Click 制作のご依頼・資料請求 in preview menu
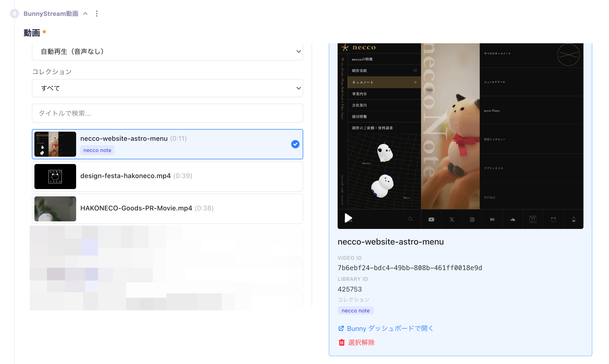The image size is (609, 364). coord(384,128)
